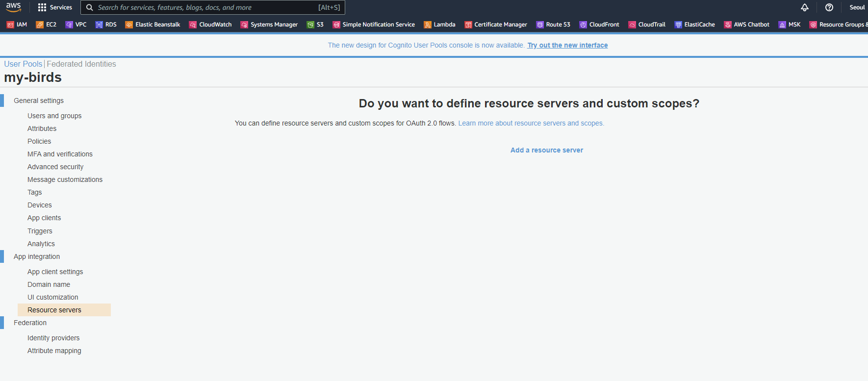The width and height of the screenshot is (868, 381).
Task: Open the Seoul region dropdown
Action: (x=857, y=7)
